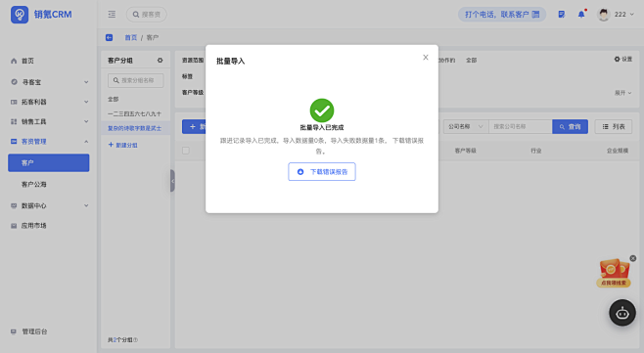The height and width of the screenshot is (353, 644).
Task: Click the 数据中心 sidebar icon
Action: point(14,205)
